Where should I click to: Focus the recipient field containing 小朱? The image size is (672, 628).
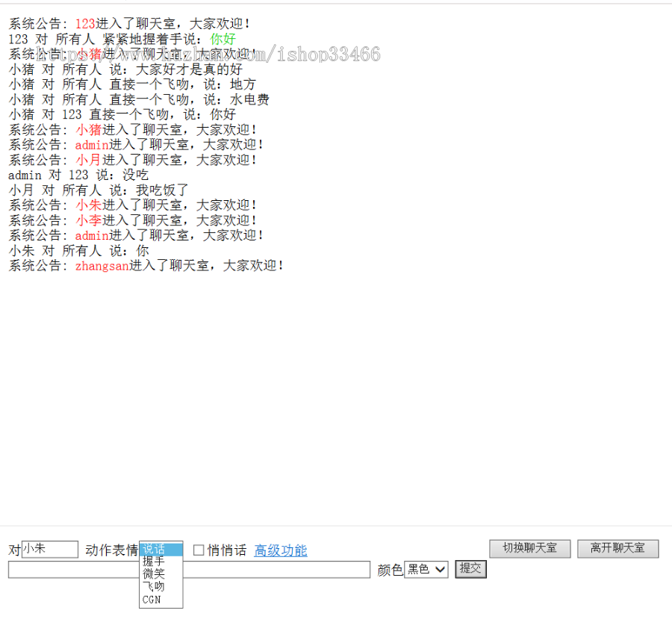click(50, 549)
